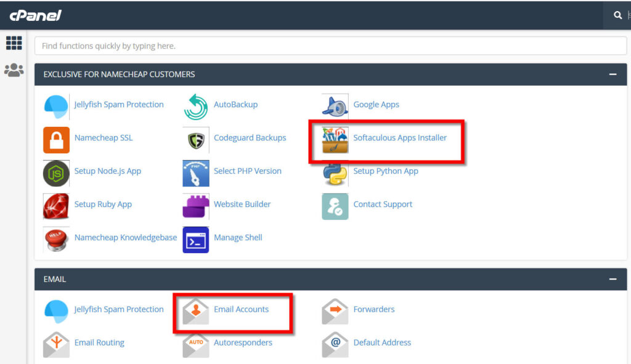
Task: Open User Manager from the sidebar
Action: (x=14, y=70)
